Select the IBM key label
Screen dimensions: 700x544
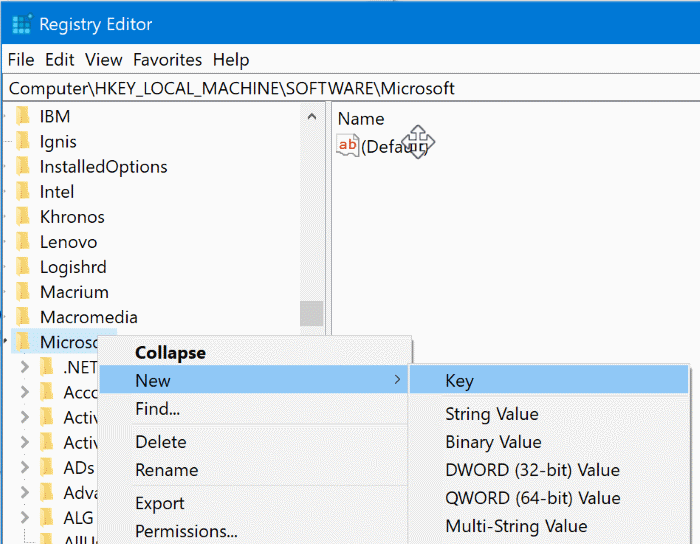[55, 116]
